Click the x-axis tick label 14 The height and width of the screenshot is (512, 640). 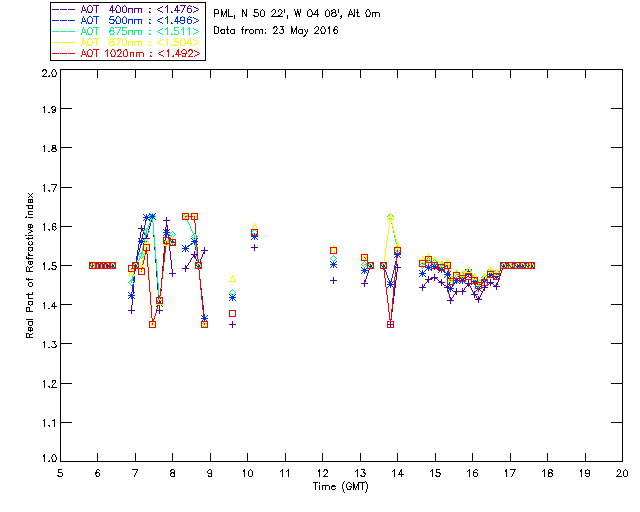(x=398, y=473)
